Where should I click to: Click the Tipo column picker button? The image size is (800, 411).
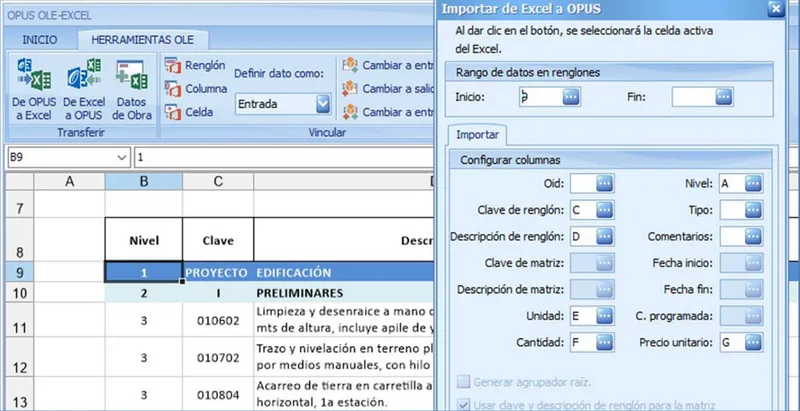pos(754,210)
